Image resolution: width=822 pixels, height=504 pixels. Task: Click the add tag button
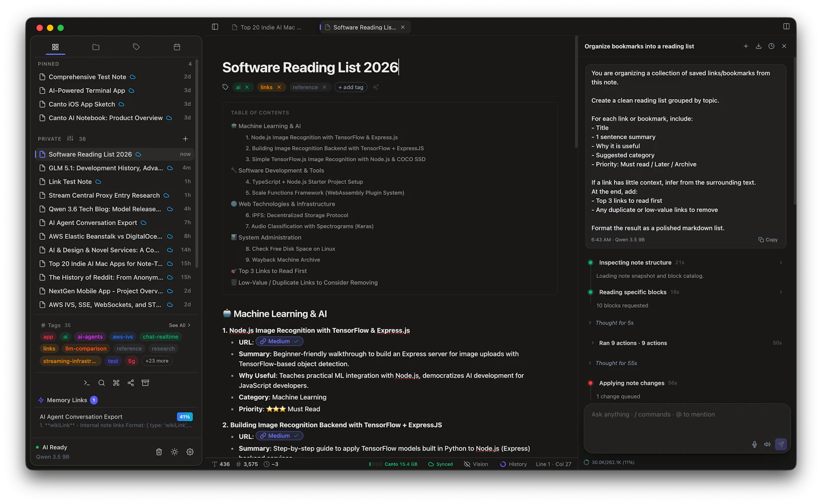click(x=351, y=87)
